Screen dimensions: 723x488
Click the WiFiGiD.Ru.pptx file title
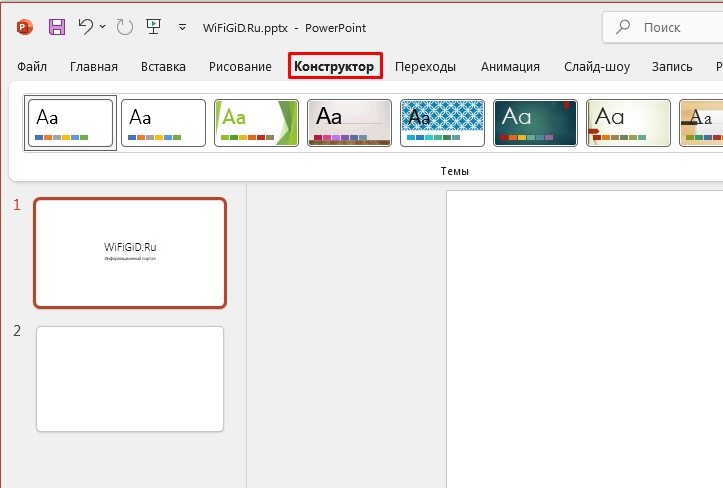[245, 28]
